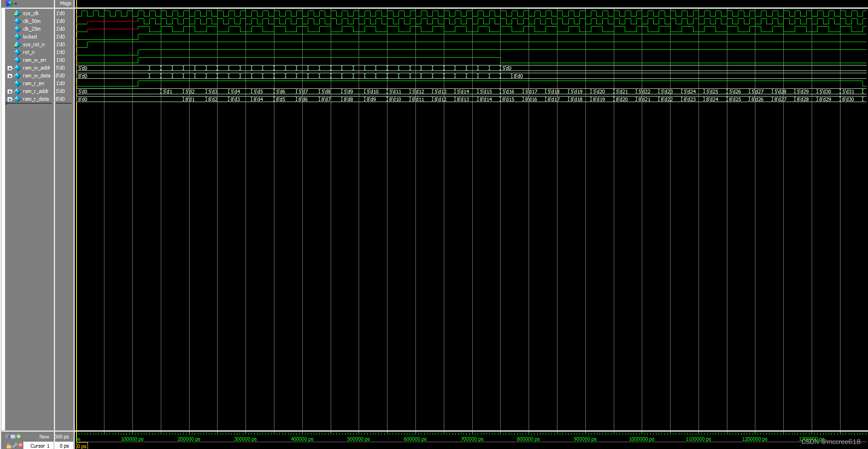
Task: Expand the ram_w_data bus
Action: (x=10, y=76)
